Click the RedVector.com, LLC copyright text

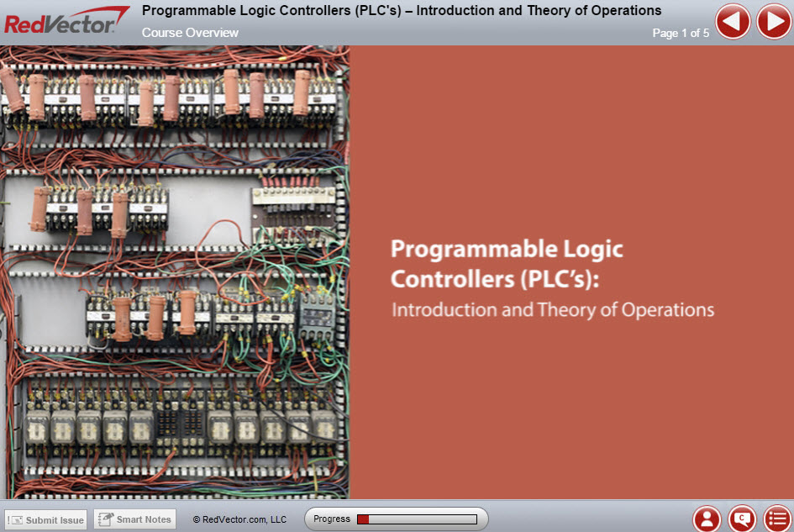coord(239,519)
